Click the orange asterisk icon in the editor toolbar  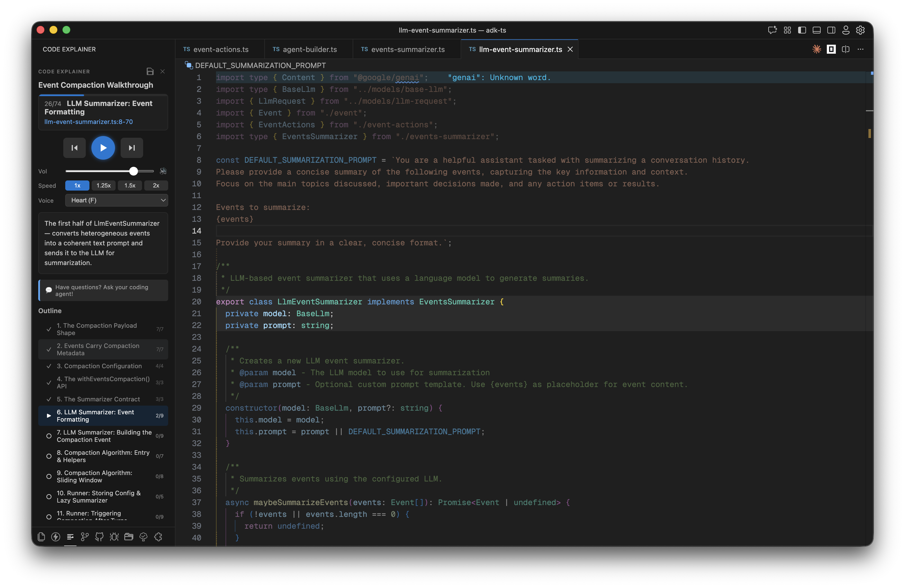click(816, 49)
